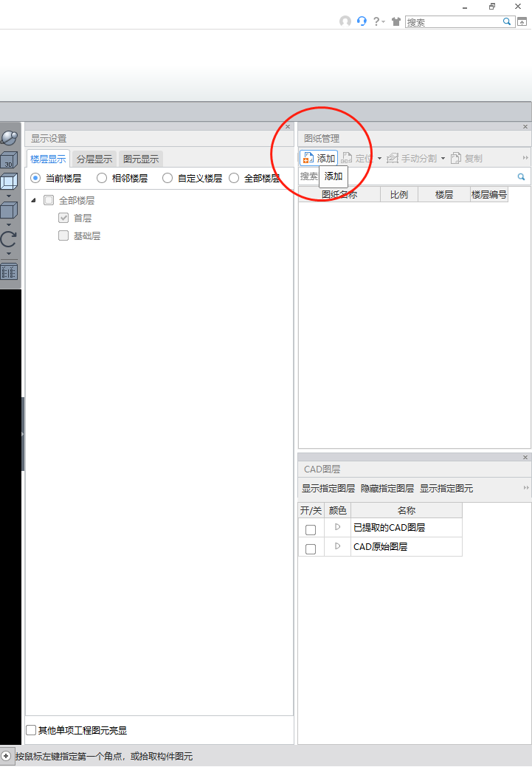
Task: Expand the 已提取的CAD图层 row triangle
Action: (337, 527)
